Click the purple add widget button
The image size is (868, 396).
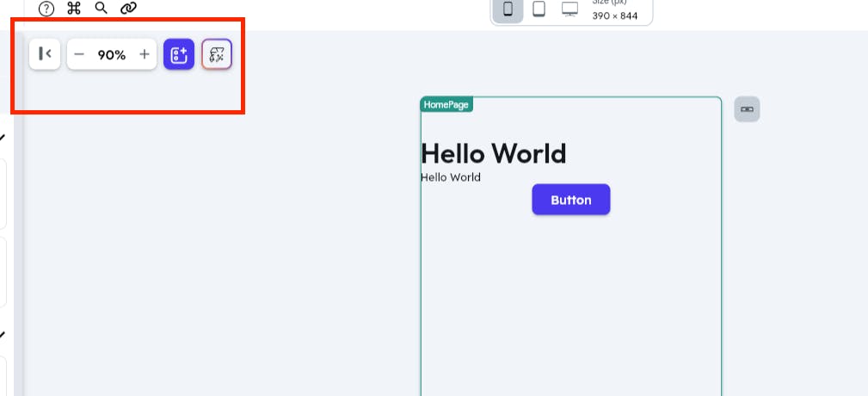click(179, 54)
